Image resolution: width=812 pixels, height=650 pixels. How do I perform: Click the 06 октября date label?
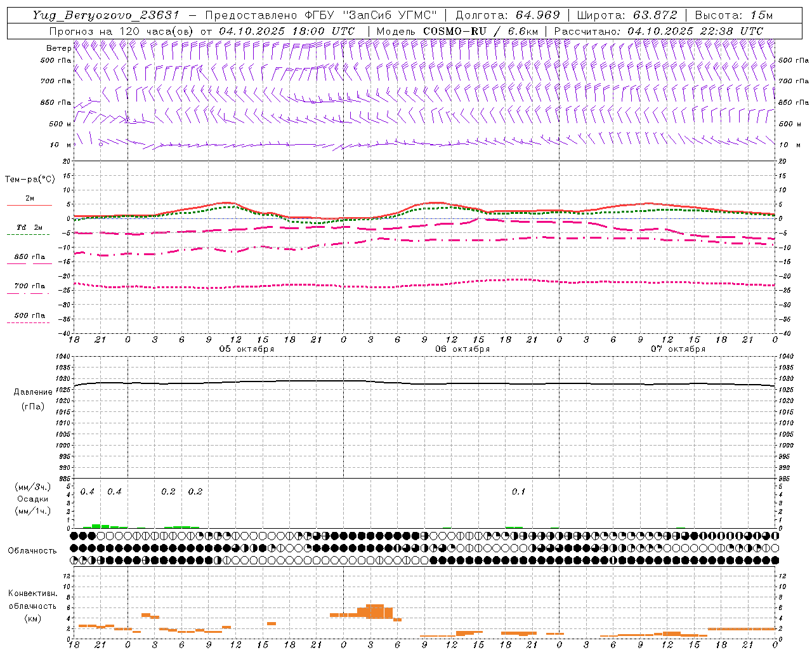462,349
